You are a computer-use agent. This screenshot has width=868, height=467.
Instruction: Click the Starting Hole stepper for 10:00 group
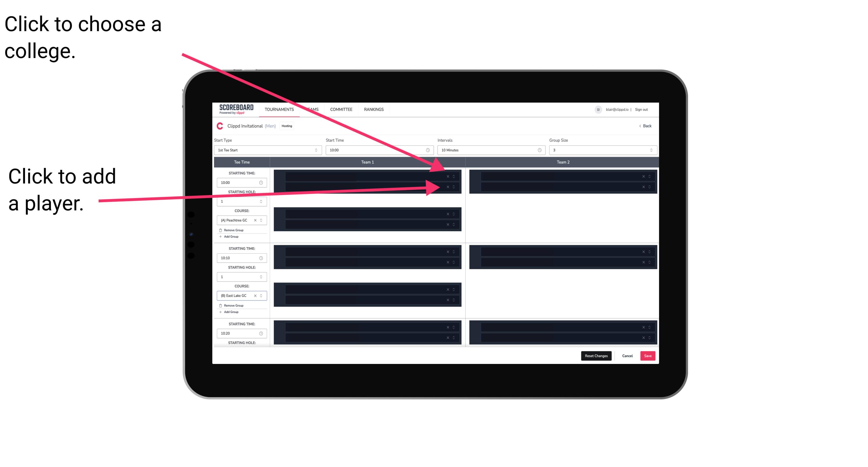(x=262, y=202)
